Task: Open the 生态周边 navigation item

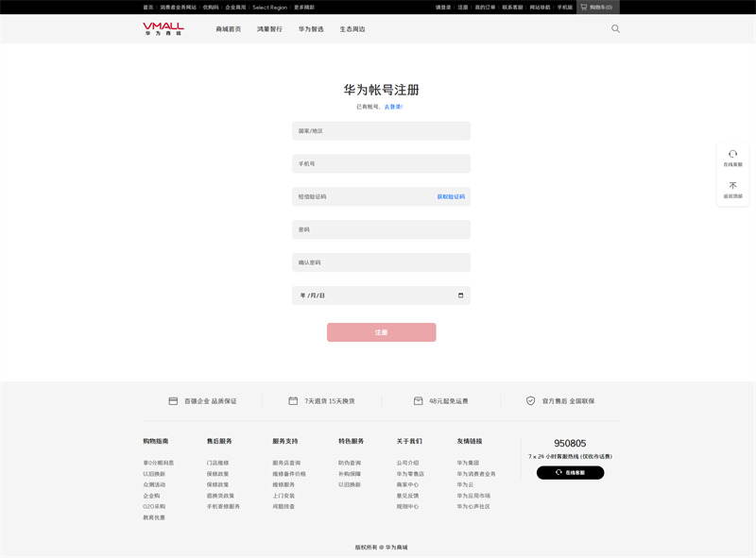Action: (x=352, y=29)
